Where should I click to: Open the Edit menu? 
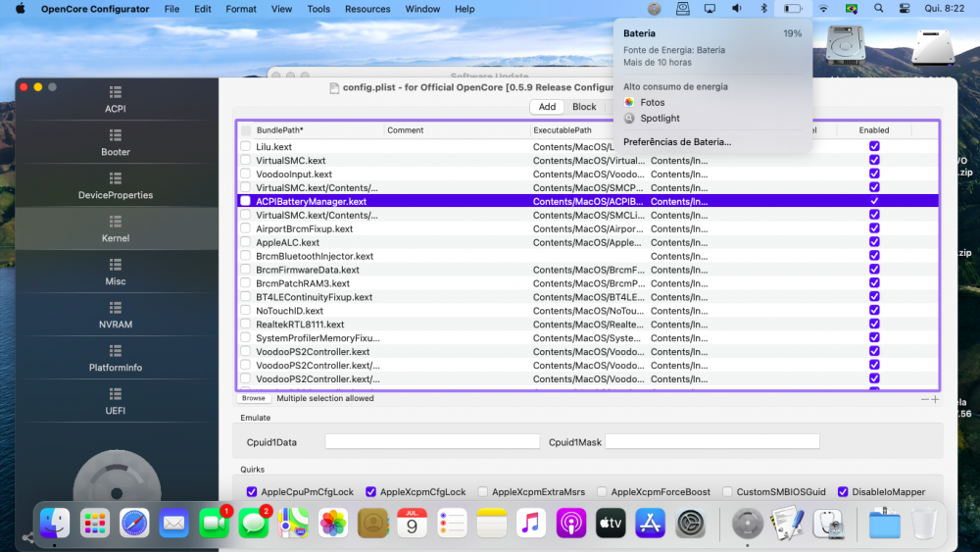203,9
